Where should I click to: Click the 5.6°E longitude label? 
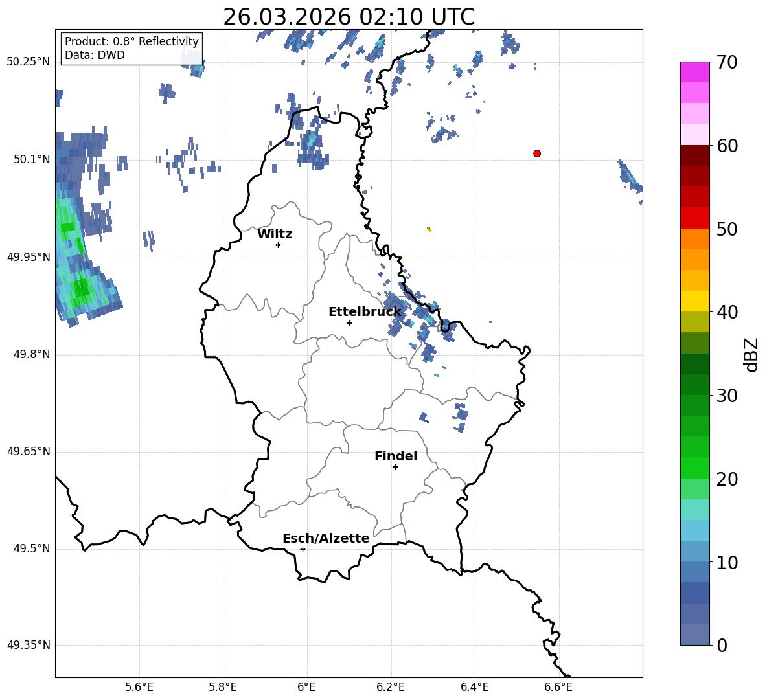pyautogui.click(x=139, y=687)
